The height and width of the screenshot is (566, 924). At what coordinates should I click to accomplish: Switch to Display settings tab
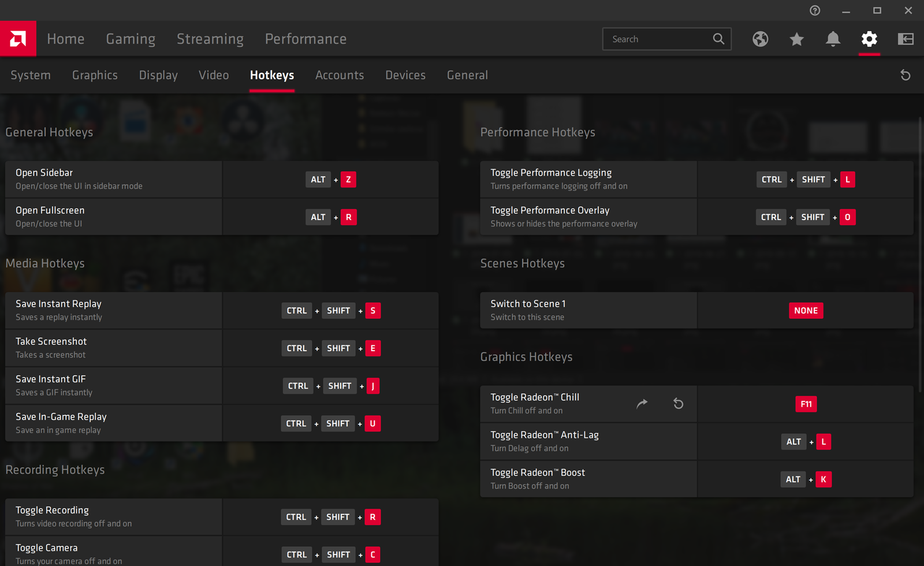[x=158, y=75]
